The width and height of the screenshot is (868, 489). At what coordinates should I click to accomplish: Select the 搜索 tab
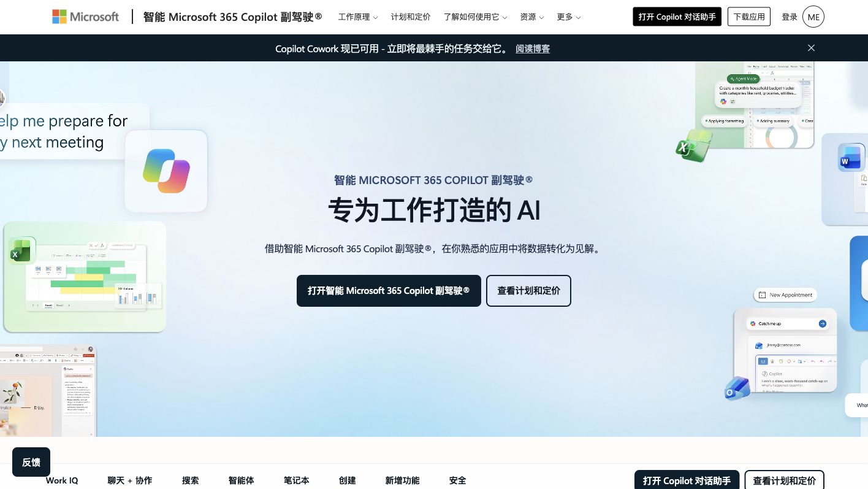click(191, 480)
